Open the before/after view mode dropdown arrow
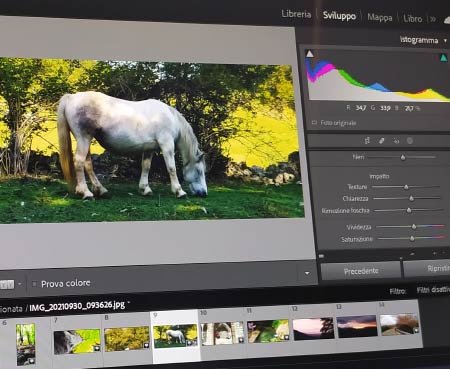 click(x=20, y=284)
